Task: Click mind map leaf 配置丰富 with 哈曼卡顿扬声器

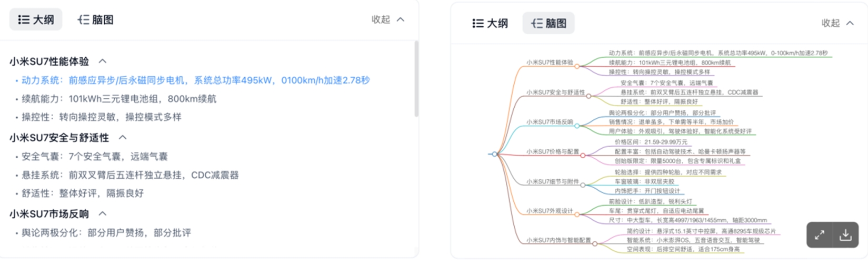Action: (680, 151)
